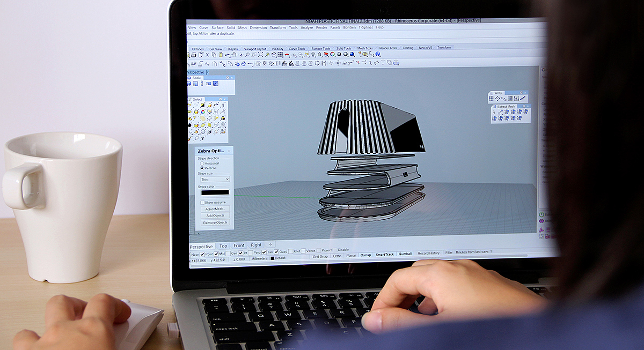Click the padlock Lock Objects icon
The image size is (644, 350).
pos(319,55)
